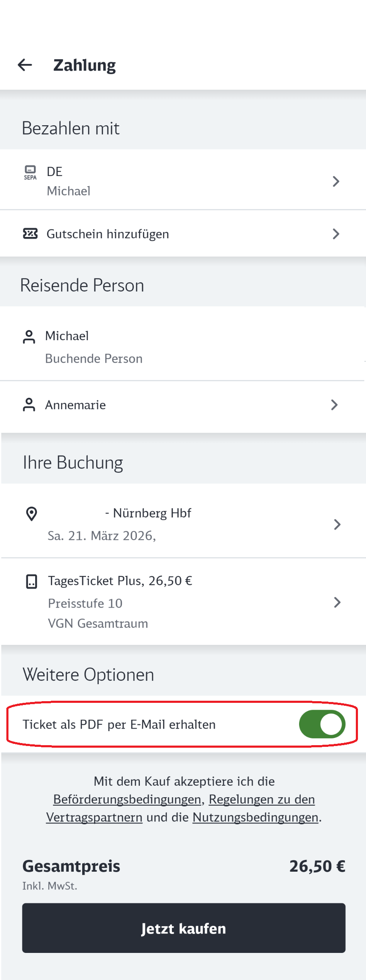
Task: Tap the ticket icon beside TagesTicket Plus
Action: tap(32, 582)
